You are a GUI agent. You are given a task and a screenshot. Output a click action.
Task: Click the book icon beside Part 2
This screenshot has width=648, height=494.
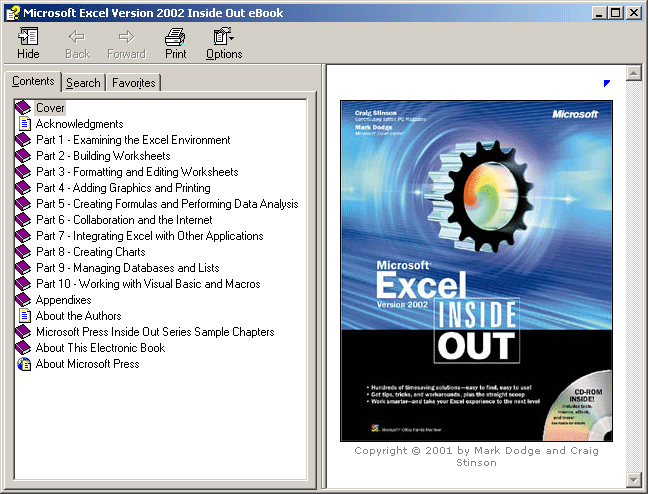pyautogui.click(x=23, y=156)
